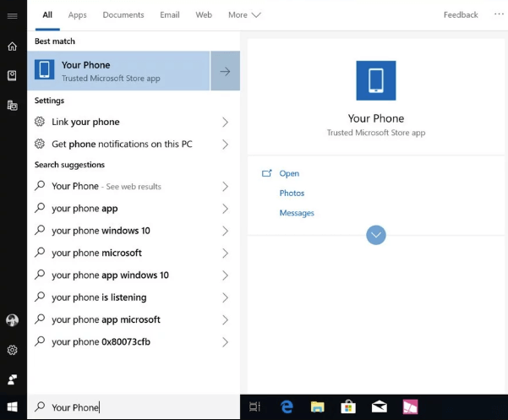Expand the chevron for 'your phone microsoft'
The image size is (508, 420).
tap(225, 254)
